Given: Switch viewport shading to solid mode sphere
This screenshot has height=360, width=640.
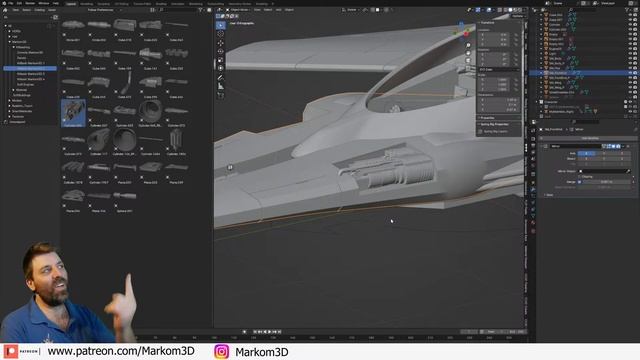Looking at the screenshot, I should (510, 10).
